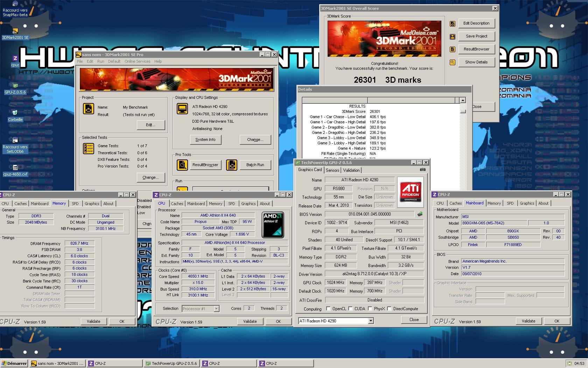Open the File menu in 3DMark2001 SE Pro
Screen dimensions: 588x368
[80, 61]
